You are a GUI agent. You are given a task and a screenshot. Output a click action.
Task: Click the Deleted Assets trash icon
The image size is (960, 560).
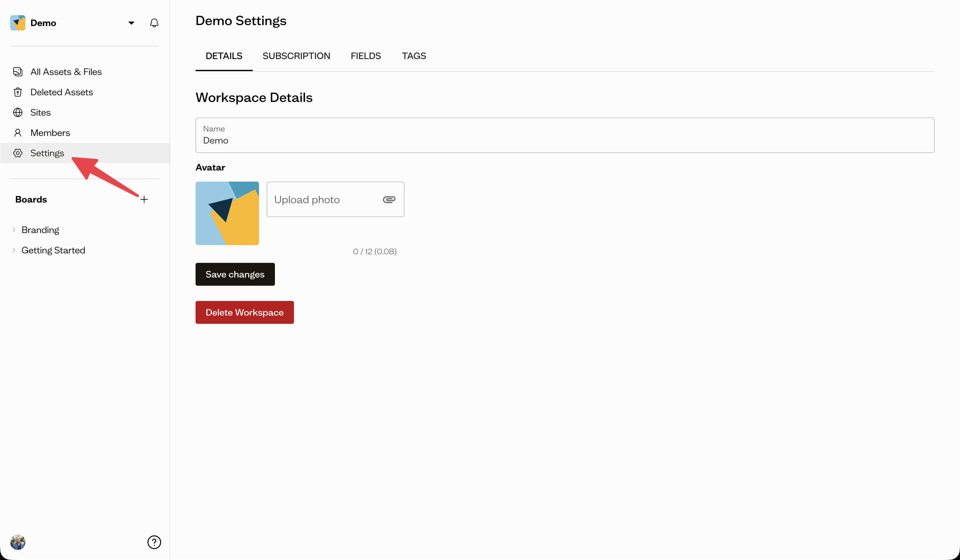[x=17, y=92]
